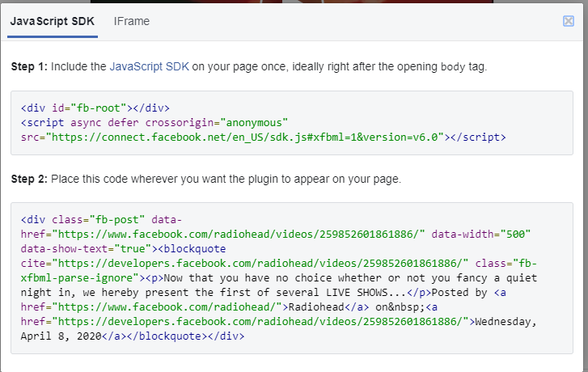588x372 pixels.
Task: Click the cite developers.facebook.com URL
Action: 260,264
